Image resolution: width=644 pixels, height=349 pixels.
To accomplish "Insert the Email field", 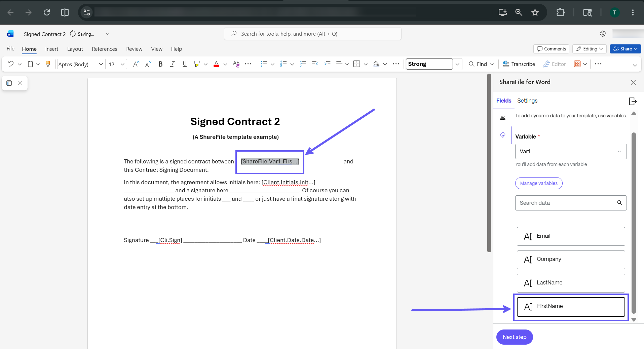I will (571, 236).
